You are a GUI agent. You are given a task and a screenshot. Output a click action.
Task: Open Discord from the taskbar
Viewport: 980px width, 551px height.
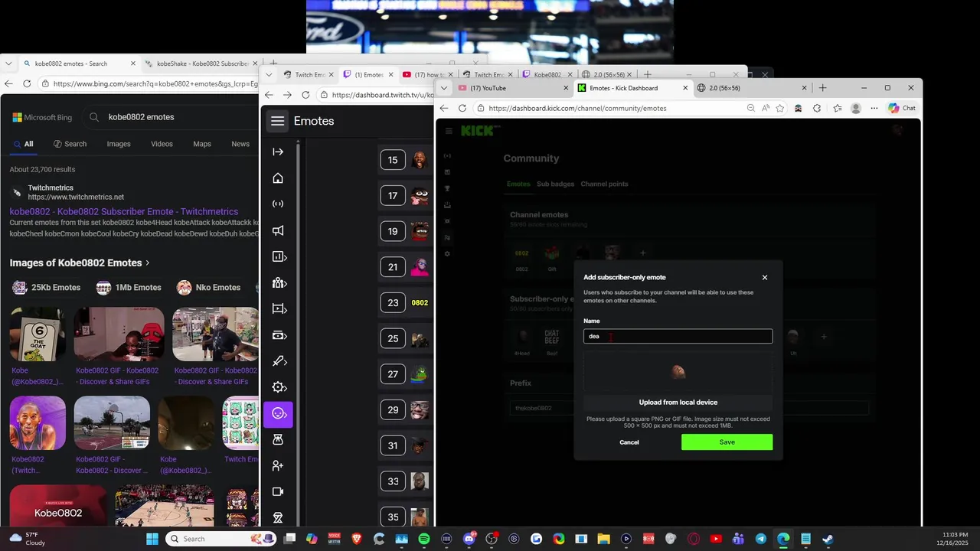click(x=469, y=539)
